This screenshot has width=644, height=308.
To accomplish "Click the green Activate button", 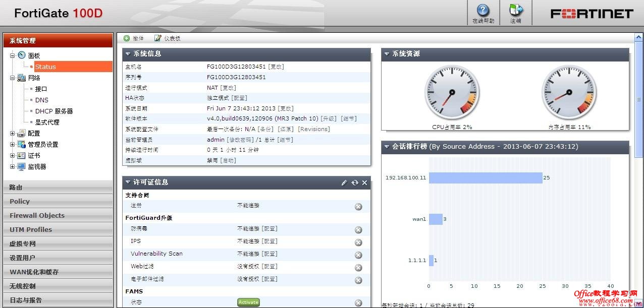I will 248,302.
